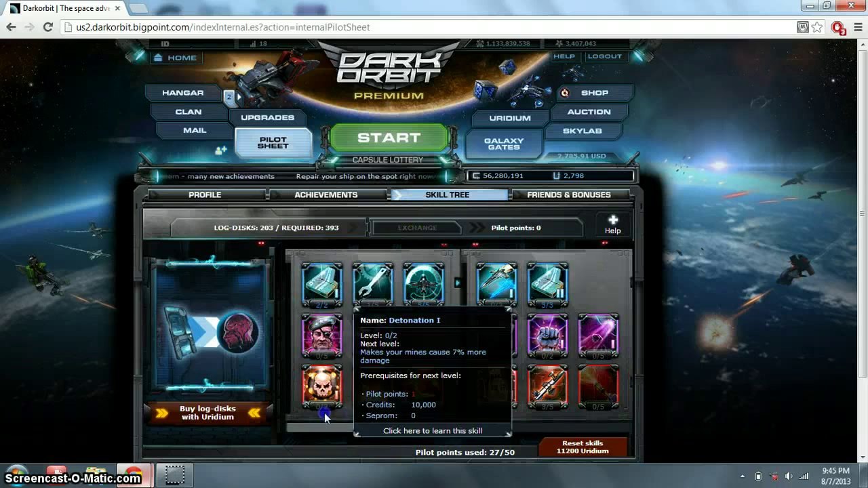This screenshot has width=868, height=488.
Task: Click the taskbar clock showing 9:45 PM
Action: pyautogui.click(x=835, y=476)
